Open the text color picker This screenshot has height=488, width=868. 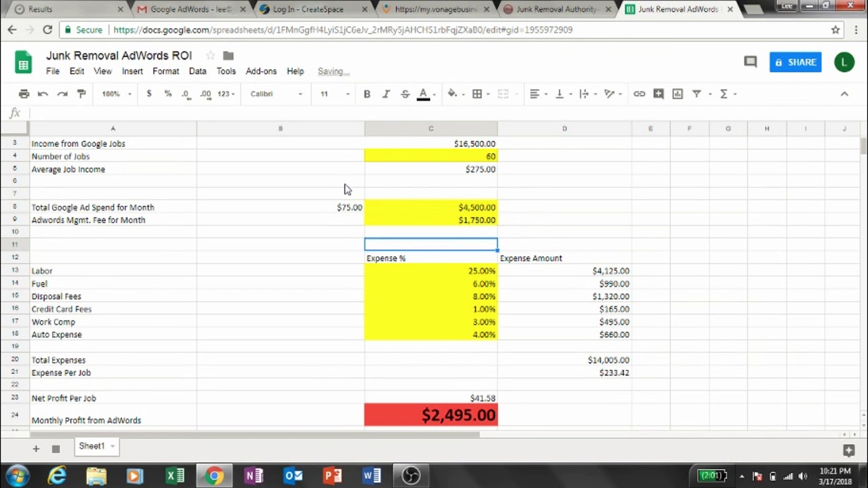coord(423,94)
